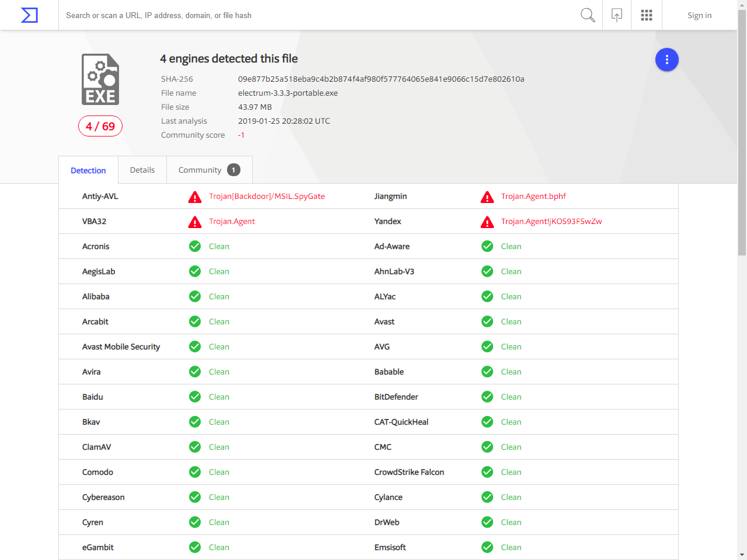Click the green check icon for BitDefender

point(487,397)
